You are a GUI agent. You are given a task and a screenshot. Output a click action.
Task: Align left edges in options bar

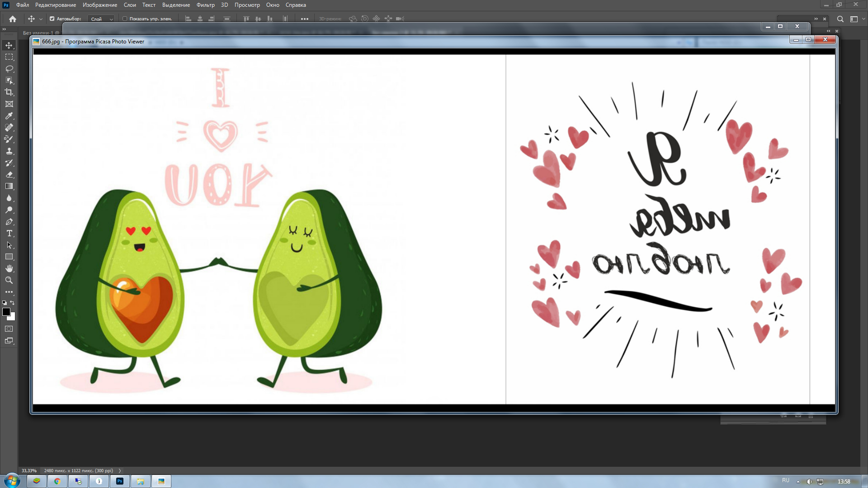point(189,19)
